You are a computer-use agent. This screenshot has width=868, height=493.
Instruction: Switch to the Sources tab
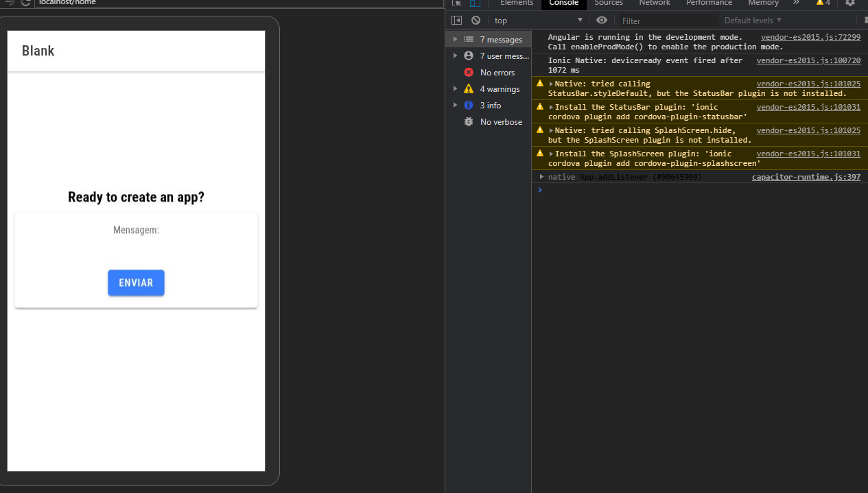click(x=609, y=3)
